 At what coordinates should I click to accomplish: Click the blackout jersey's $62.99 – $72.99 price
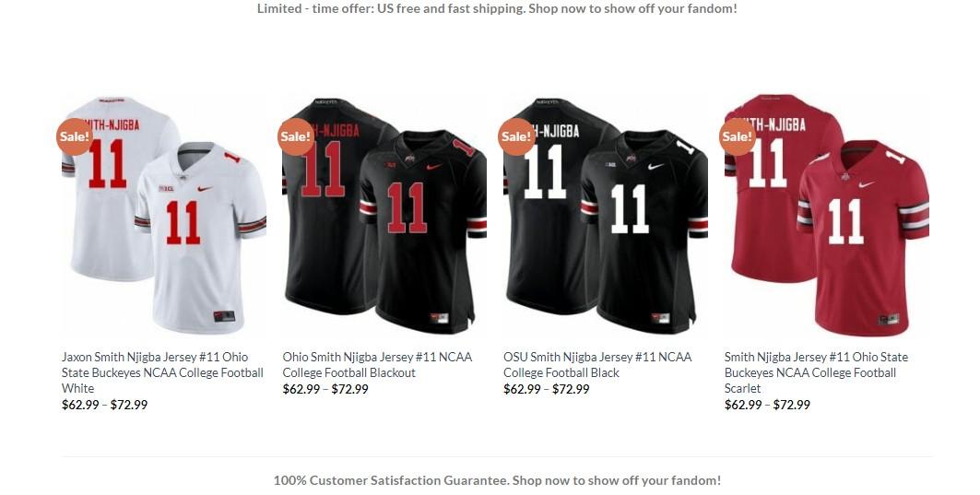[325, 389]
